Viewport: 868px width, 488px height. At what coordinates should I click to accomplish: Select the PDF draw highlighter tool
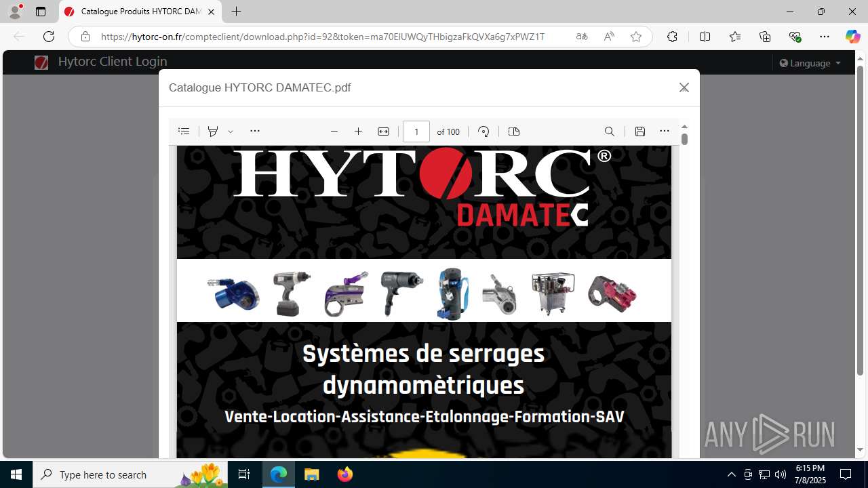[213, 131]
